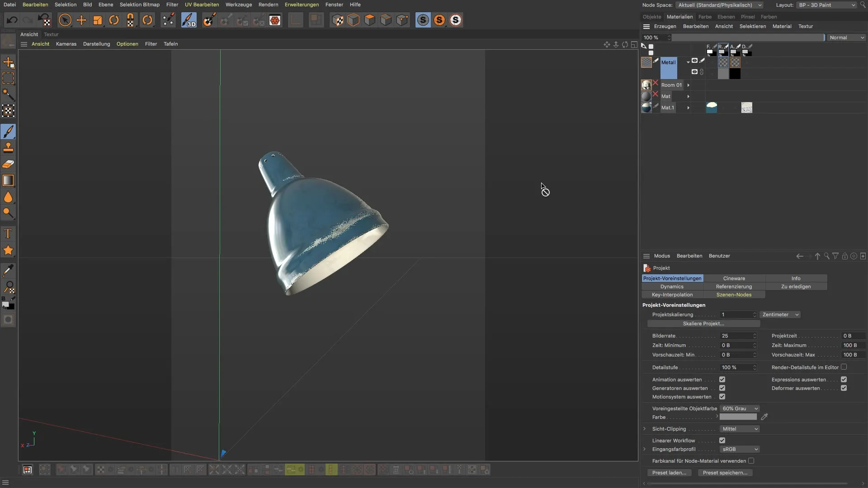
Task: Toggle the 3D paint mode brush icon
Action: [x=189, y=20]
